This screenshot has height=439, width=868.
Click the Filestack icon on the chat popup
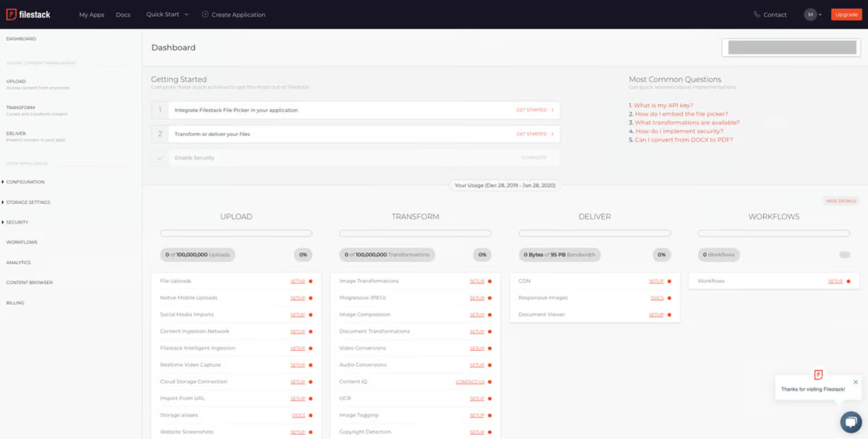[x=818, y=375]
